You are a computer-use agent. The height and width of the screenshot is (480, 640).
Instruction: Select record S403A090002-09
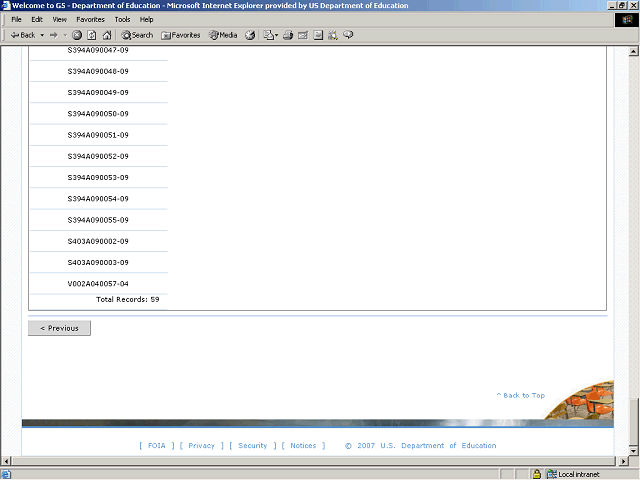click(x=98, y=241)
